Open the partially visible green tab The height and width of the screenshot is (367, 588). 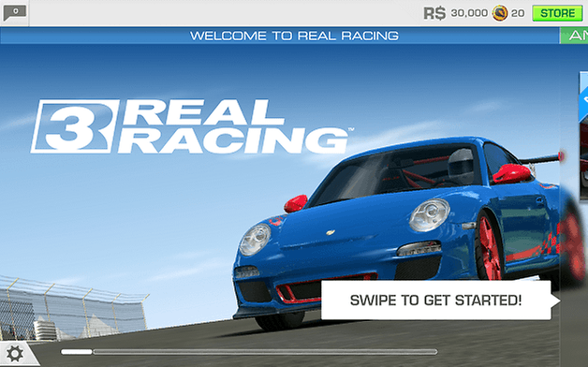pos(574,36)
